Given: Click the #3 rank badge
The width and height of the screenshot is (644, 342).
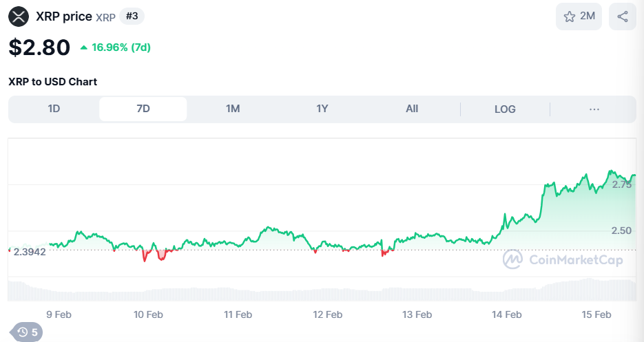Looking at the screenshot, I should tap(132, 16).
